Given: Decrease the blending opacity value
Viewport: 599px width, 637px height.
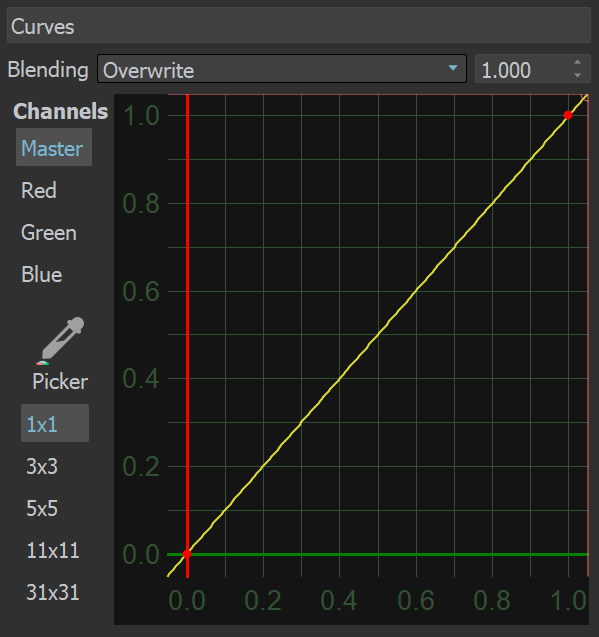Looking at the screenshot, I should (577, 75).
